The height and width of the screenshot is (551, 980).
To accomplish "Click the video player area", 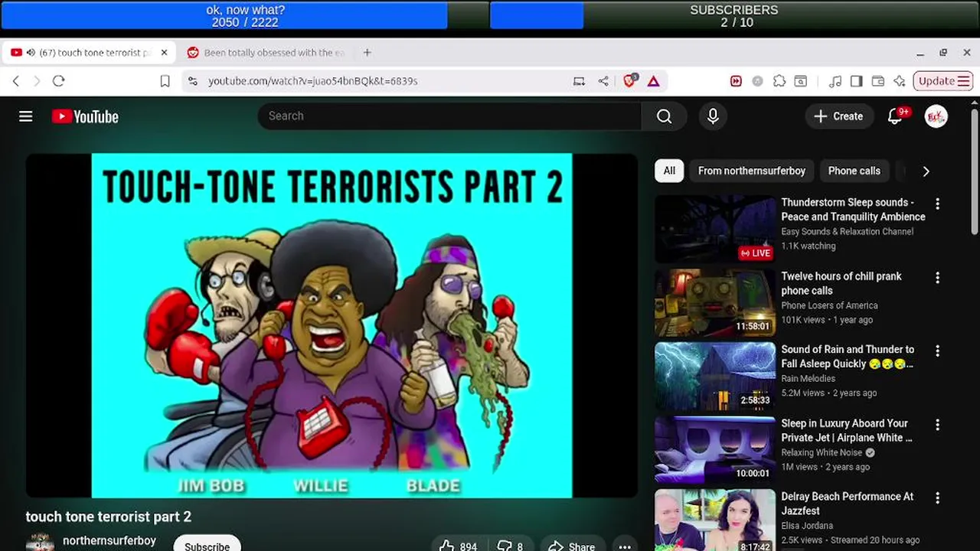I will tap(332, 325).
